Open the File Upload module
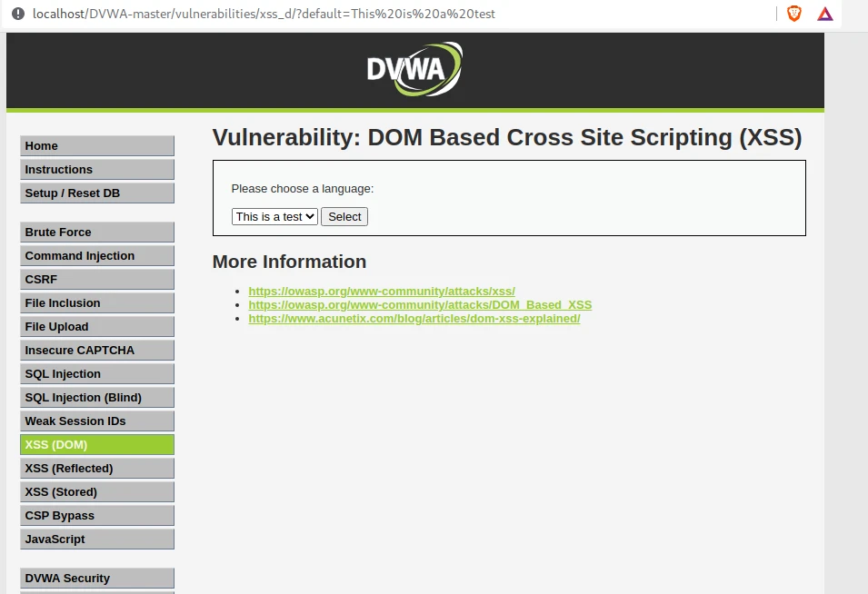The height and width of the screenshot is (594, 868). point(96,326)
